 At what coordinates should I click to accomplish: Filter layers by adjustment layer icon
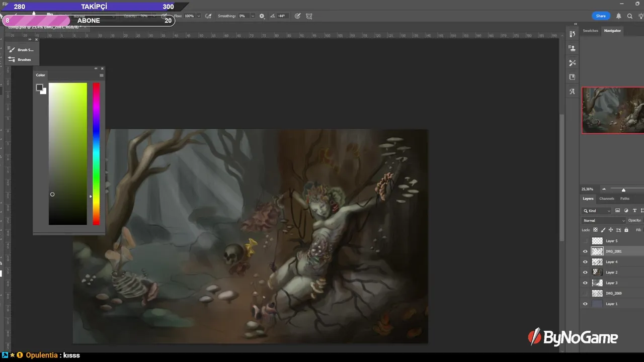pos(626,211)
